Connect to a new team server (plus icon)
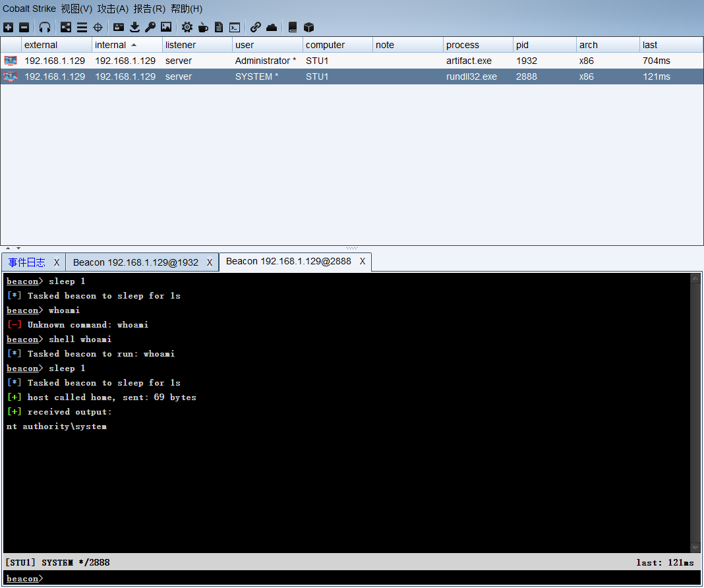 [x=8, y=28]
